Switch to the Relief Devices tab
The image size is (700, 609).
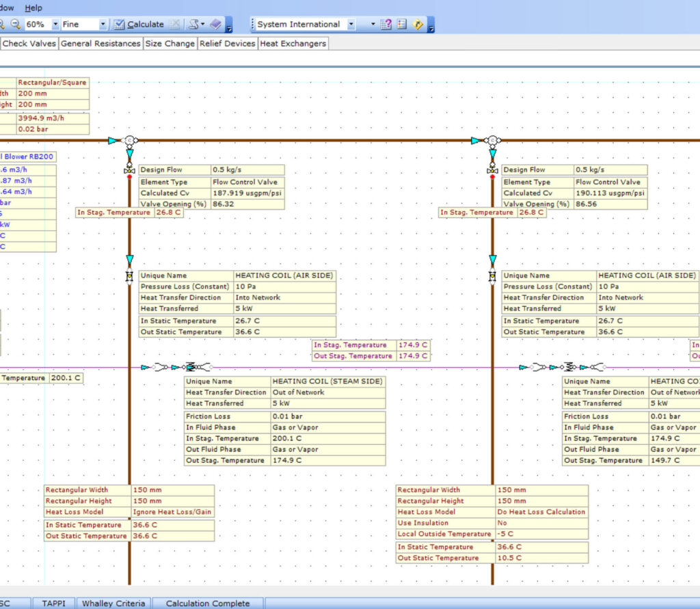tap(228, 44)
